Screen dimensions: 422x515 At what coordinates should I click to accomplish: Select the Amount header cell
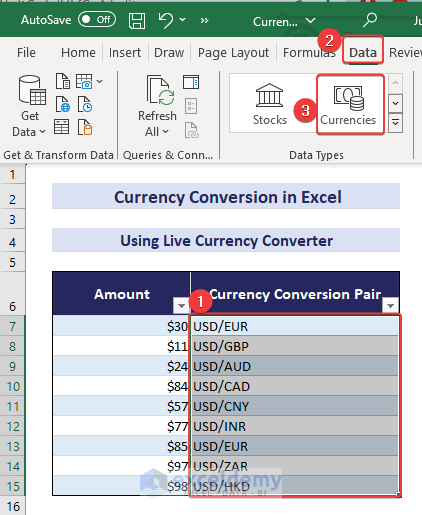[121, 293]
